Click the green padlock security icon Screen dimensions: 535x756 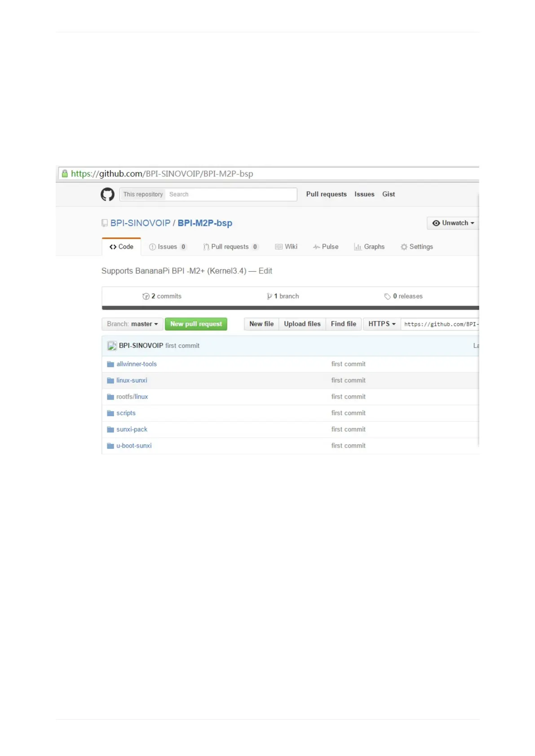pyautogui.click(x=65, y=174)
